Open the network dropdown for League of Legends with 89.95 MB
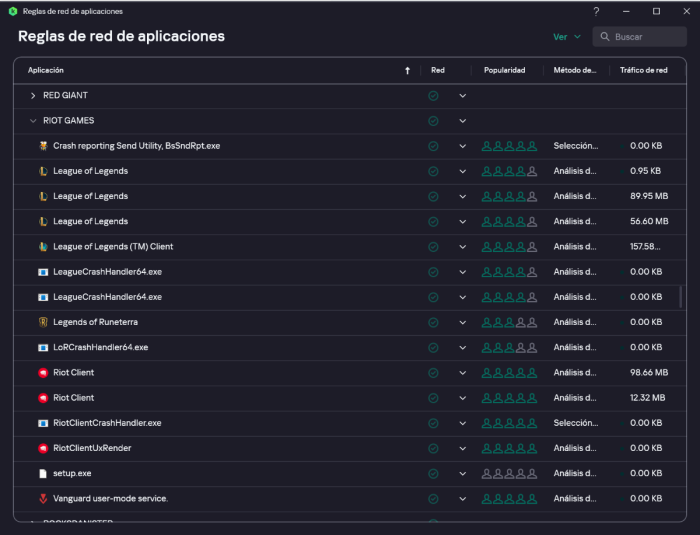Image resolution: width=700 pixels, height=535 pixels. (x=462, y=196)
